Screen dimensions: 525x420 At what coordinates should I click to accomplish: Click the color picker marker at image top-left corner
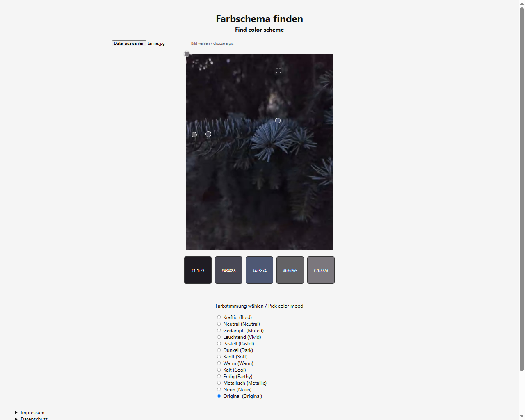(x=187, y=54)
